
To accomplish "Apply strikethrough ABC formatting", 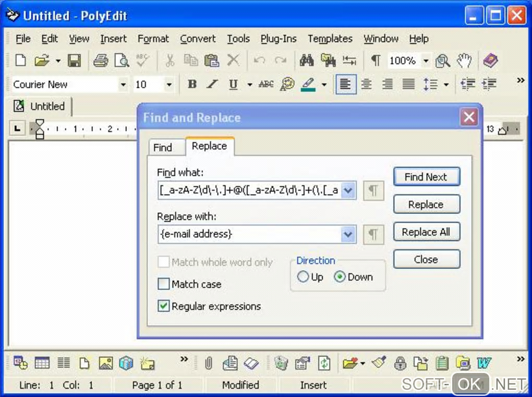I will (266, 84).
